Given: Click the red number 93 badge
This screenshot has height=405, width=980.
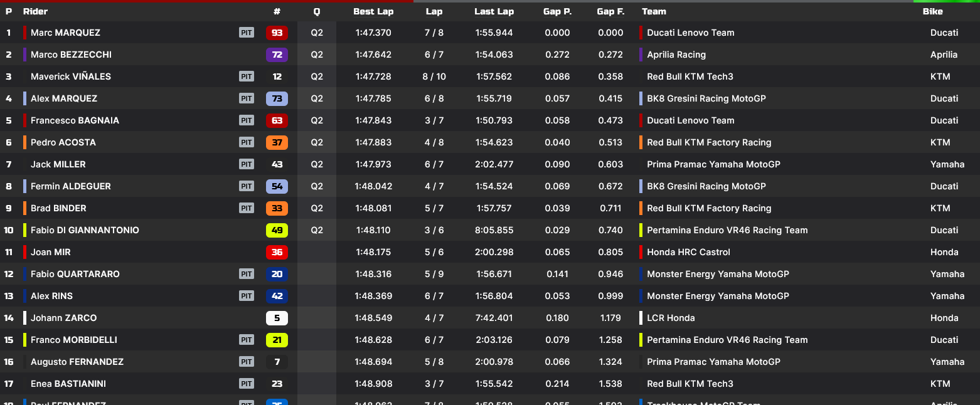Looking at the screenshot, I should click(277, 33).
